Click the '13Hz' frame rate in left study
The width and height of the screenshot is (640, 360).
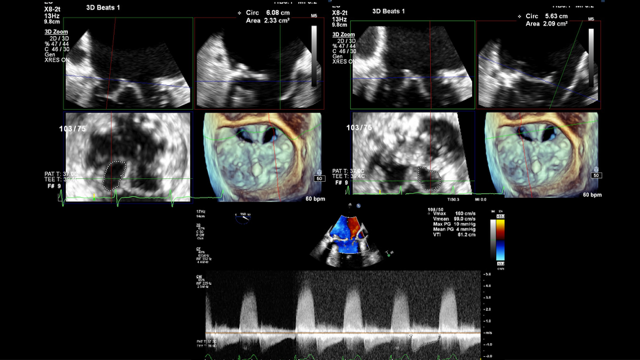(x=52, y=16)
